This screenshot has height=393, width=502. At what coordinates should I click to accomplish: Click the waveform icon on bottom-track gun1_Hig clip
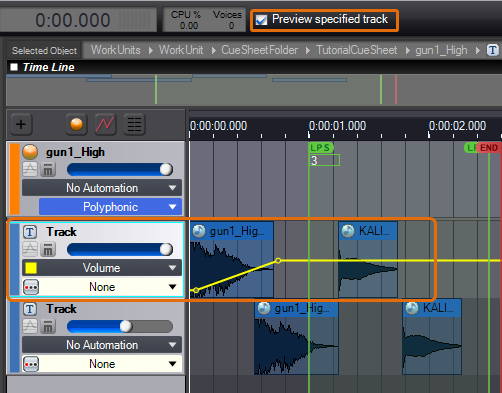tap(264, 308)
